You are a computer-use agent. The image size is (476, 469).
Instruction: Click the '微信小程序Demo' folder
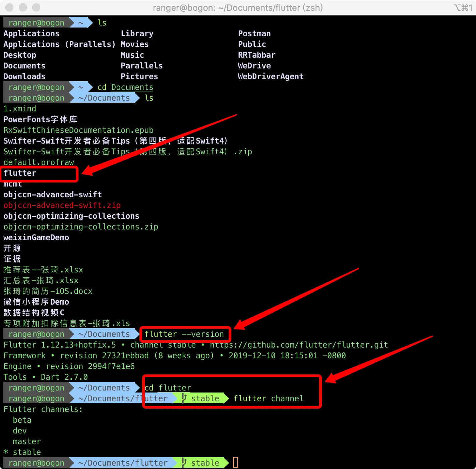(x=36, y=302)
